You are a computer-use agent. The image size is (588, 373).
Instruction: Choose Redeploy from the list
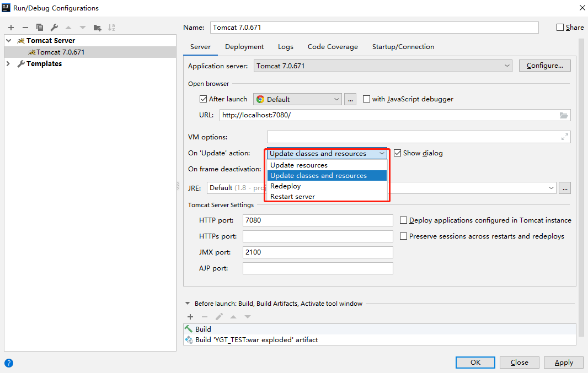tap(327, 186)
